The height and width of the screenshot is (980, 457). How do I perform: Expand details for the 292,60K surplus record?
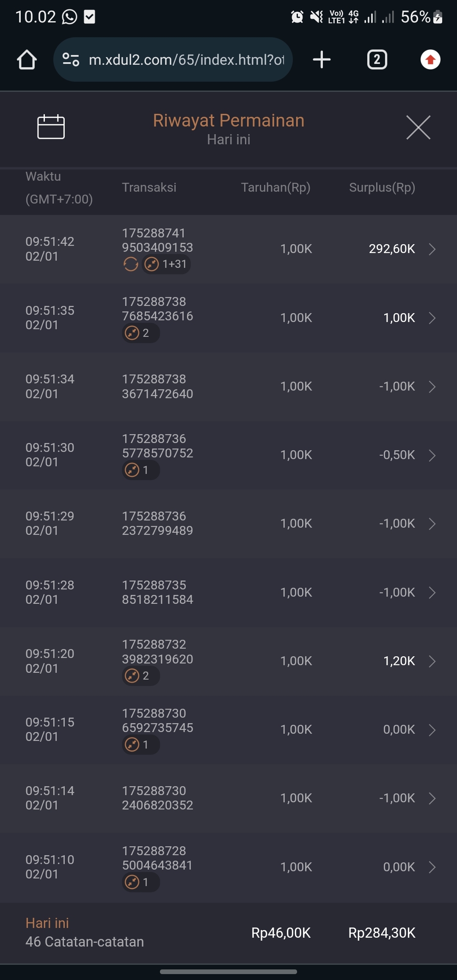432,249
